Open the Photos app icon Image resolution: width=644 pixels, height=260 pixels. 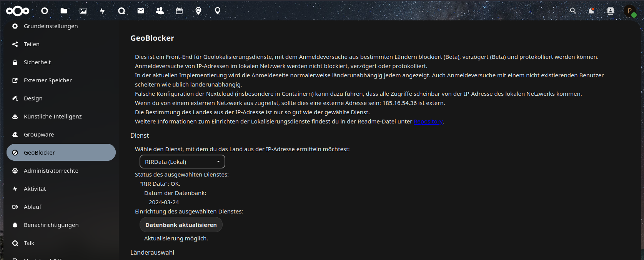83,11
